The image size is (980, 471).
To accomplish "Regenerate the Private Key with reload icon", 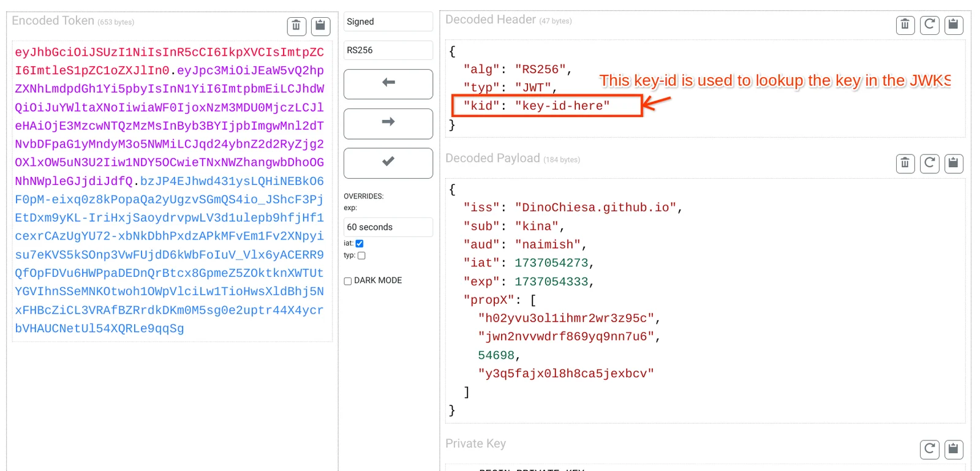I will [x=930, y=449].
